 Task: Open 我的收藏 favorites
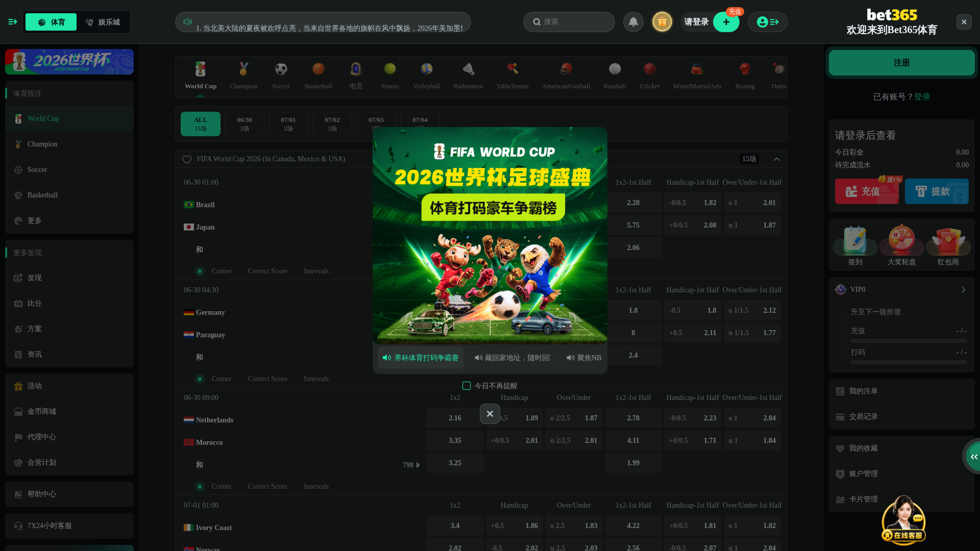[x=901, y=448]
